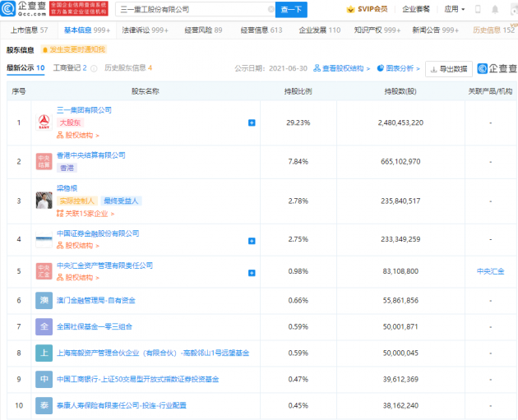Click the 泰康人寿 row avatar icon
518x420 pixels.
44,405
